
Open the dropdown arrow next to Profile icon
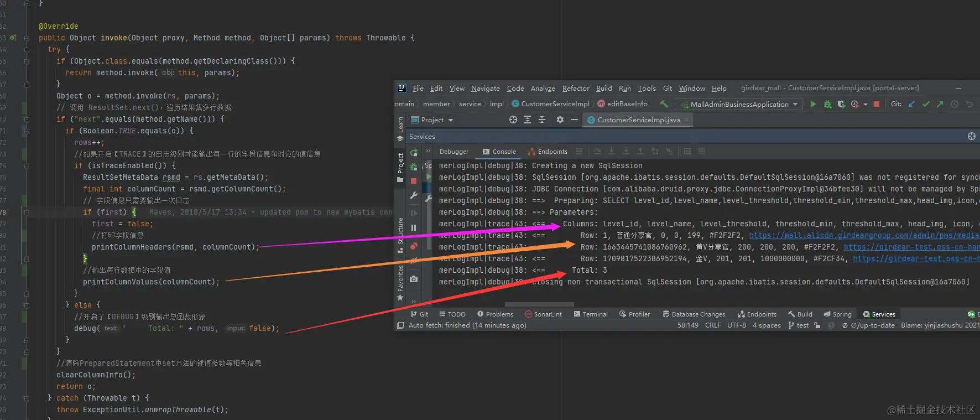click(x=865, y=105)
